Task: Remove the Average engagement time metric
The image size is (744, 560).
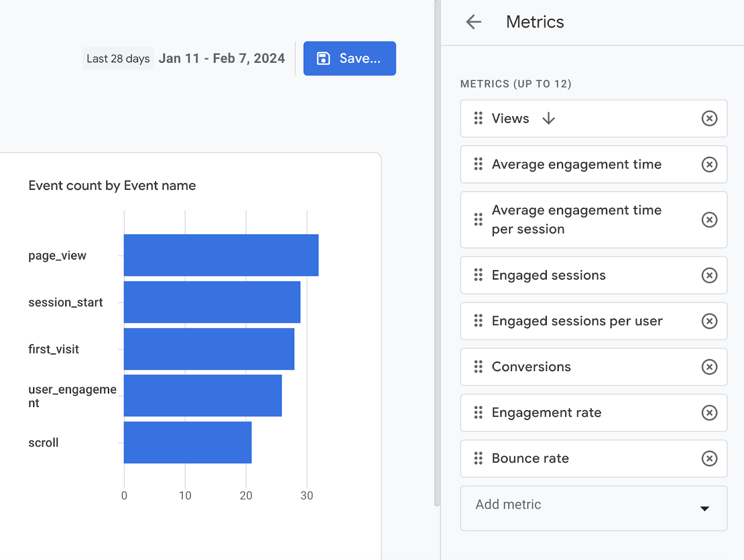Action: [709, 165]
